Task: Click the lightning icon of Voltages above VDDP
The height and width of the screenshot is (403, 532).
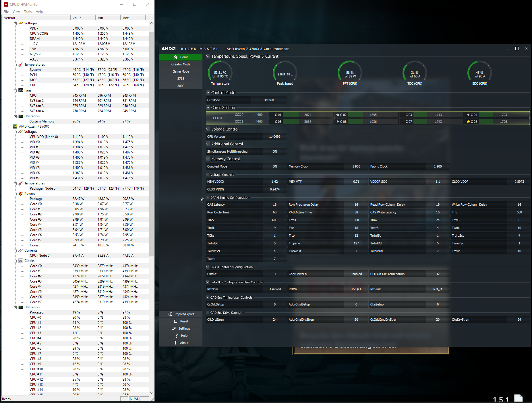Action: [x=21, y=23]
